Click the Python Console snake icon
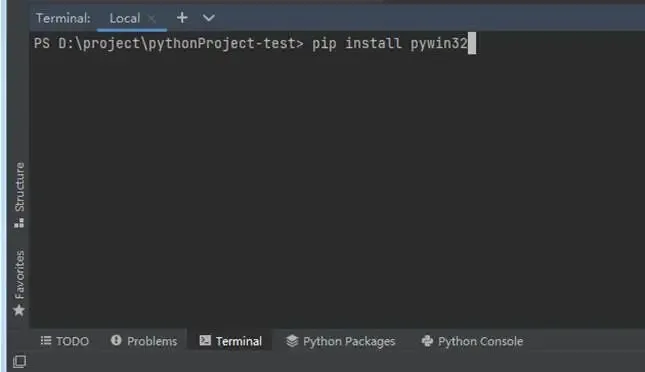The height and width of the screenshot is (372, 645). (x=427, y=341)
